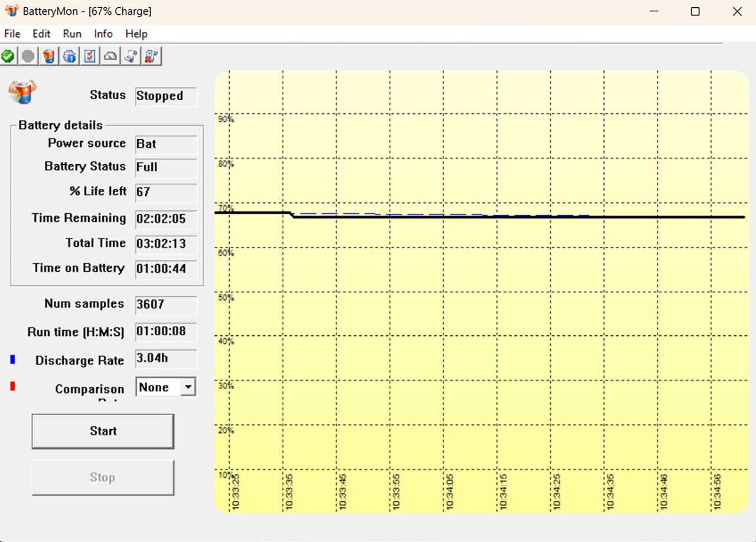Open the Edit menu
Image resolution: width=756 pixels, height=542 pixels.
[41, 34]
